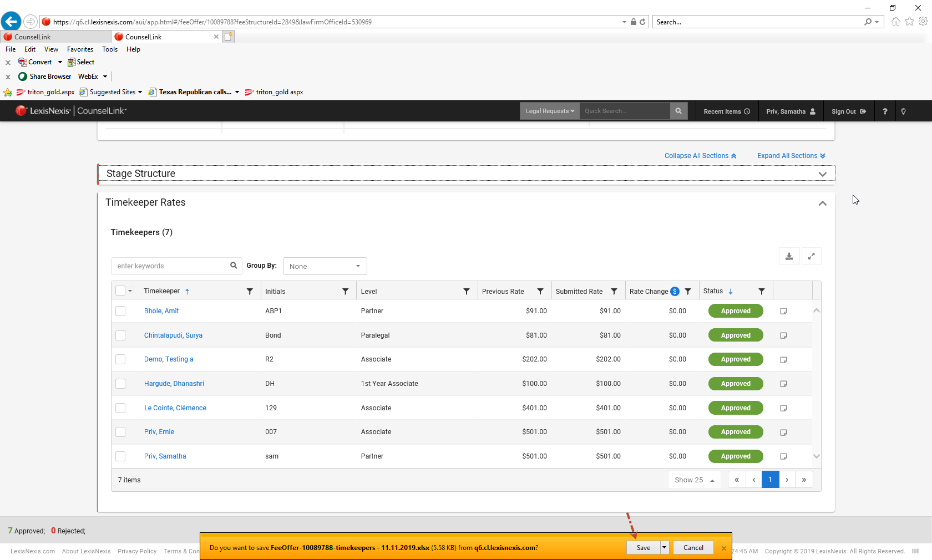This screenshot has height=560, width=932.
Task: Select the Priv, Ernie row checkbox
Action: [120, 432]
